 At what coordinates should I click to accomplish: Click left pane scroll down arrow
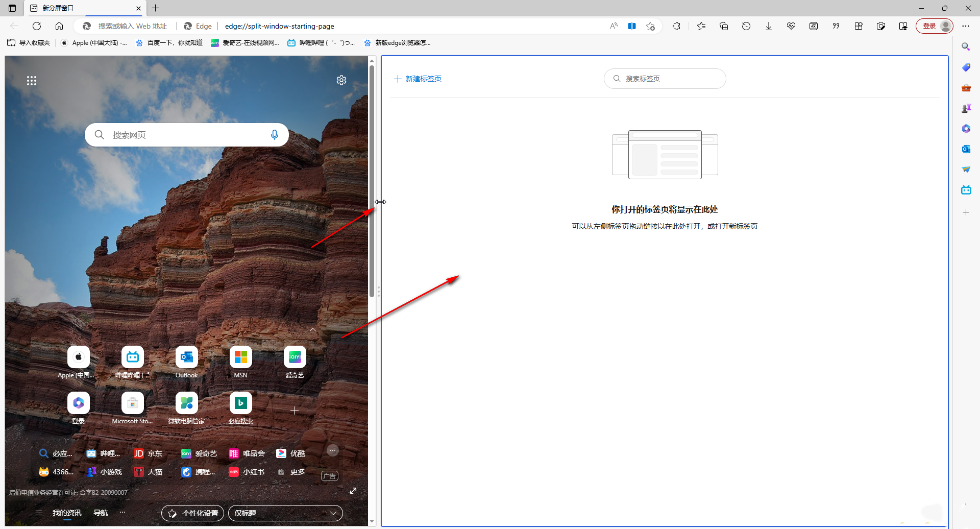372,521
